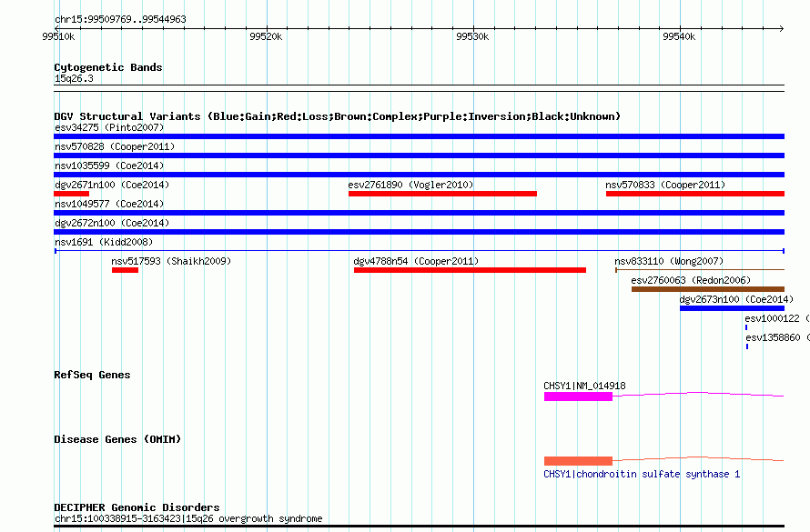The height and width of the screenshot is (532, 810).
Task: Select the nsv833110 (Wong2007) brown line
Action: 700,269
